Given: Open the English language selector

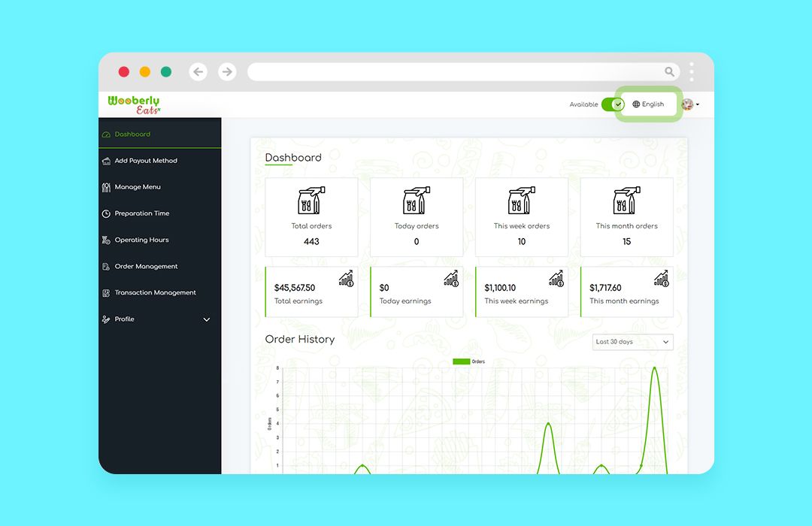Looking at the screenshot, I should pyautogui.click(x=648, y=104).
